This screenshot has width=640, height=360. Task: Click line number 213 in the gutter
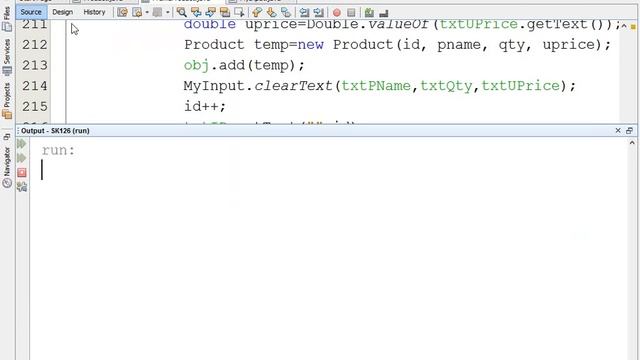pyautogui.click(x=35, y=65)
